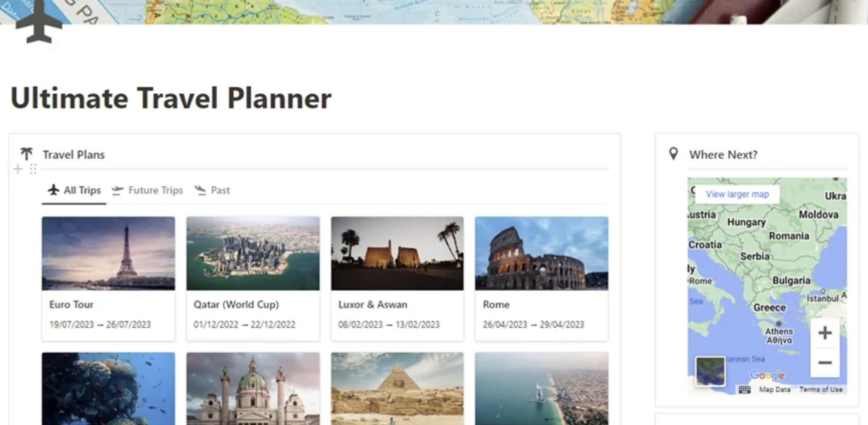Click the palm tree icon beside Travel Plans
Screen dimensions: 868x425
coord(26,154)
